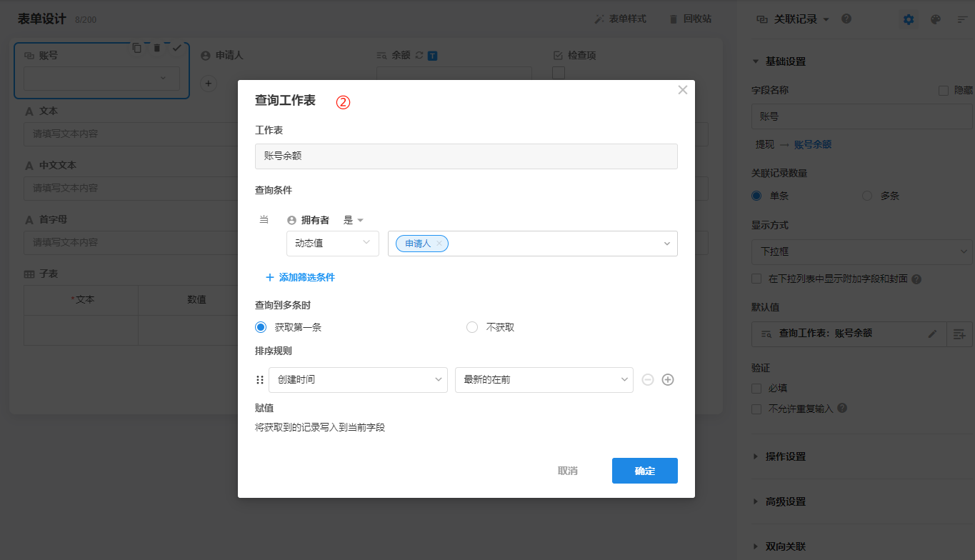
Task: Open the palette style tab icon
Action: tap(936, 19)
